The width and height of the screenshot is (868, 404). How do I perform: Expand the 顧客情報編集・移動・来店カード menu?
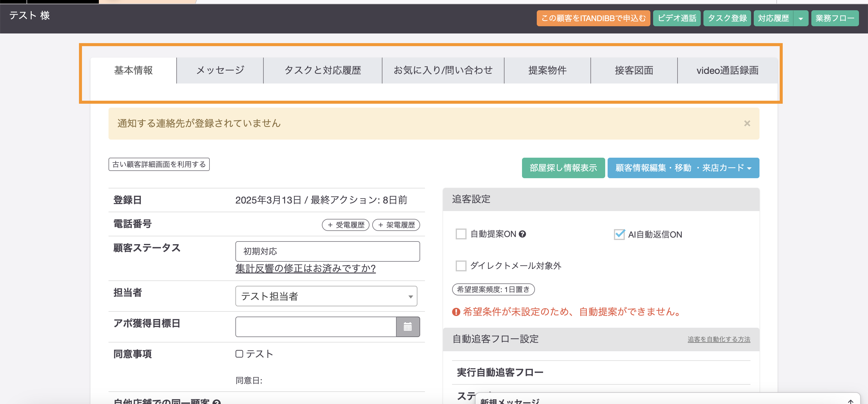[x=683, y=168]
